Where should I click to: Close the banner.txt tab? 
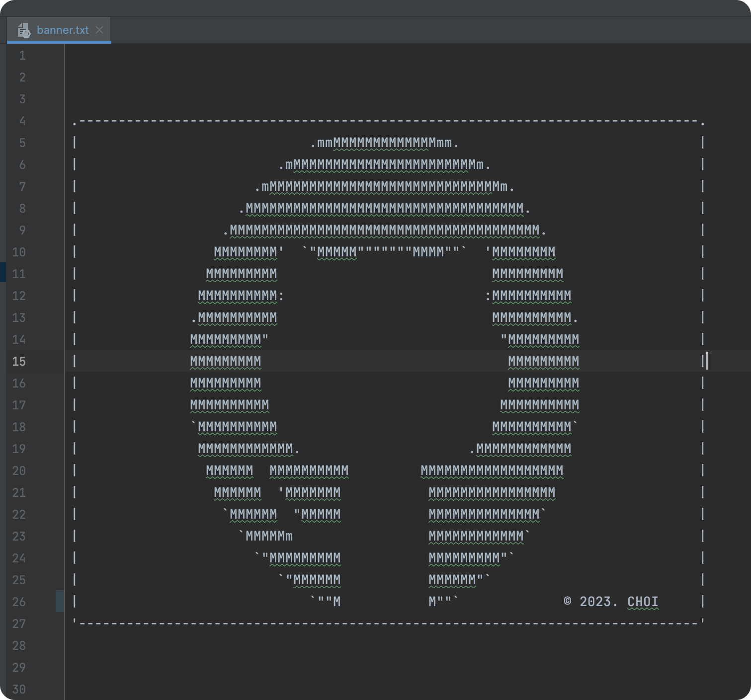tap(99, 30)
